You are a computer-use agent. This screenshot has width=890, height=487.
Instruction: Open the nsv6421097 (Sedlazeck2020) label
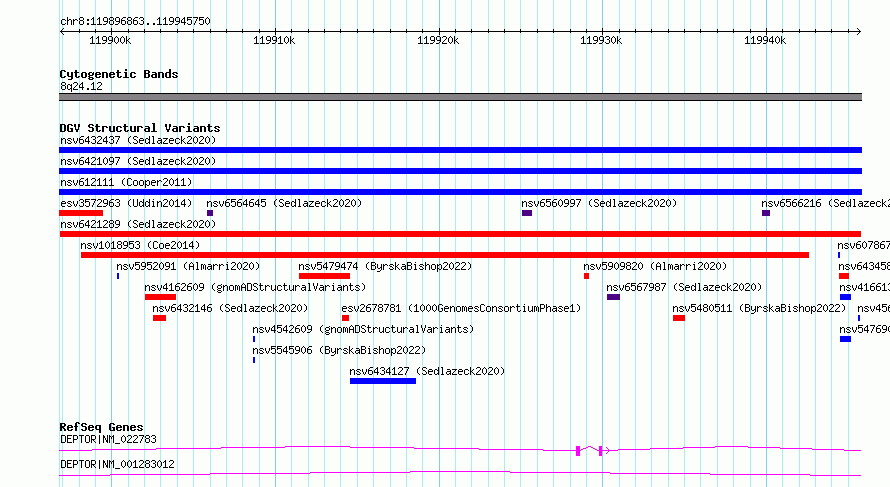(x=138, y=161)
